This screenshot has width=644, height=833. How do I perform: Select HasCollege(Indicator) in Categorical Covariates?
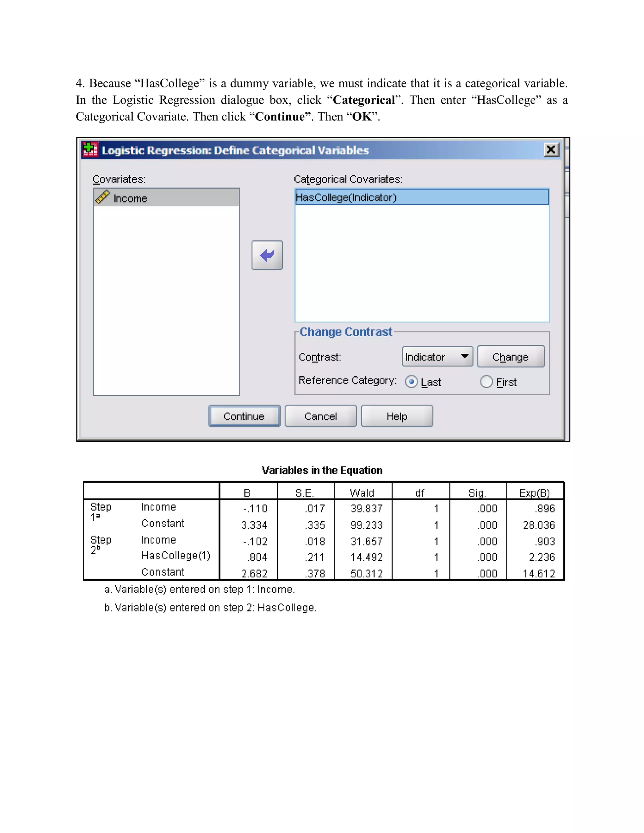point(422,197)
